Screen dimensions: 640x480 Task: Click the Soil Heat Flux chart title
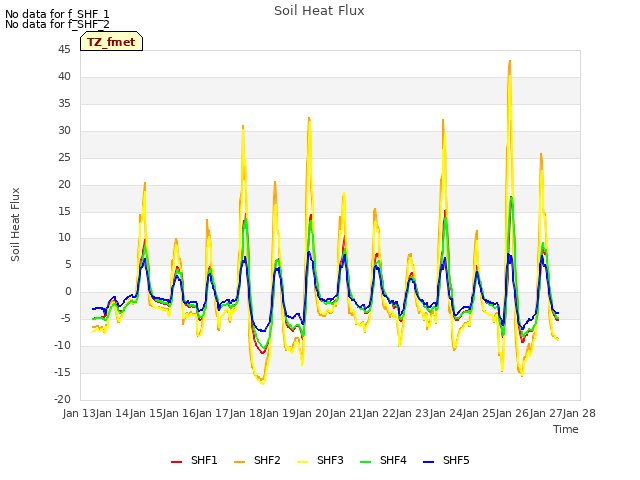(319, 11)
